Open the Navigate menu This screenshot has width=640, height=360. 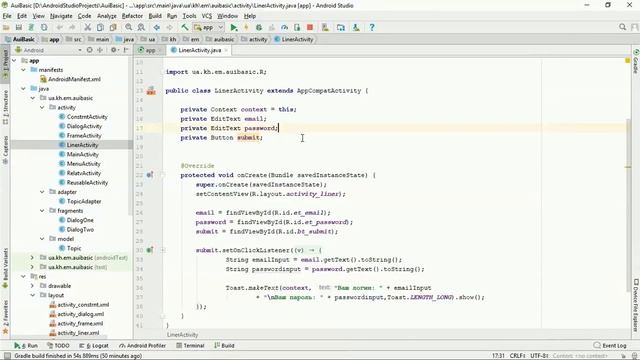61,16
